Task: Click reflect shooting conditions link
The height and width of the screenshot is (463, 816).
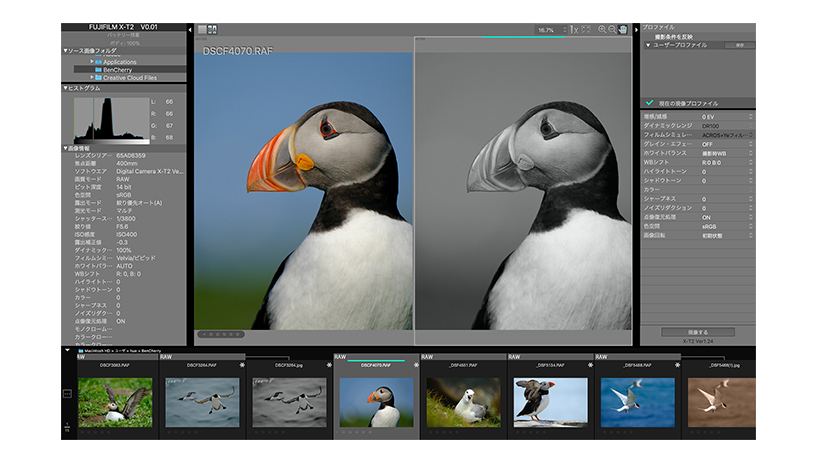Action: 673,37
